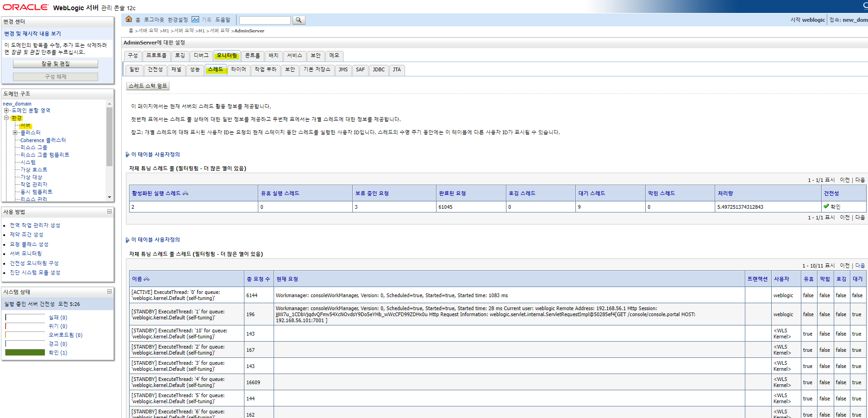Screen dimensions: 868x418
Task: Click the 서버 요약 breadcrumb before AdminServer
Action: 220,31
